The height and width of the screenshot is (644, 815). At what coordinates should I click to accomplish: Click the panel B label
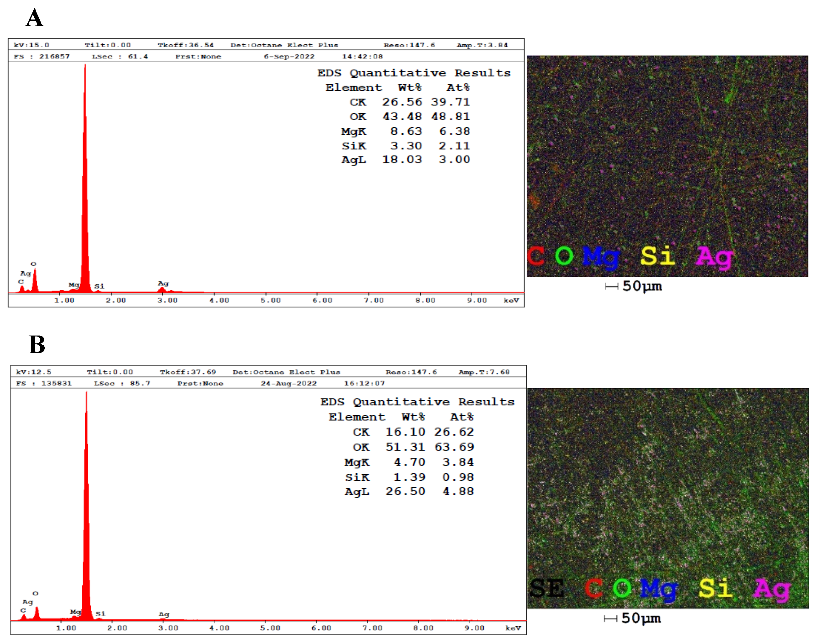pyautogui.click(x=37, y=344)
